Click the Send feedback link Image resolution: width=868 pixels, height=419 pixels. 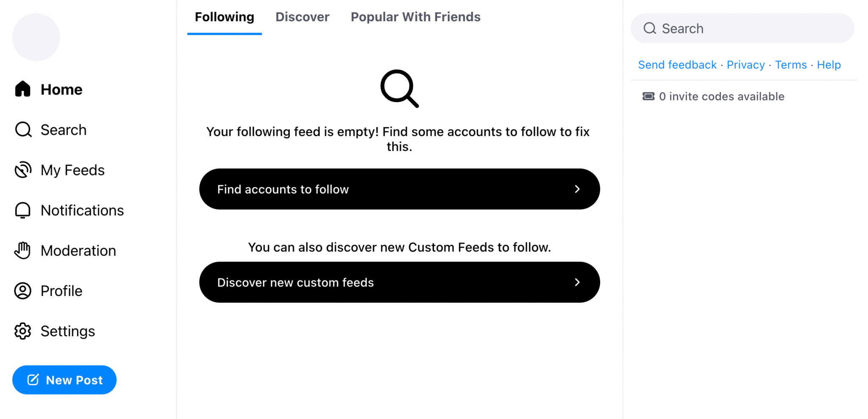click(677, 64)
